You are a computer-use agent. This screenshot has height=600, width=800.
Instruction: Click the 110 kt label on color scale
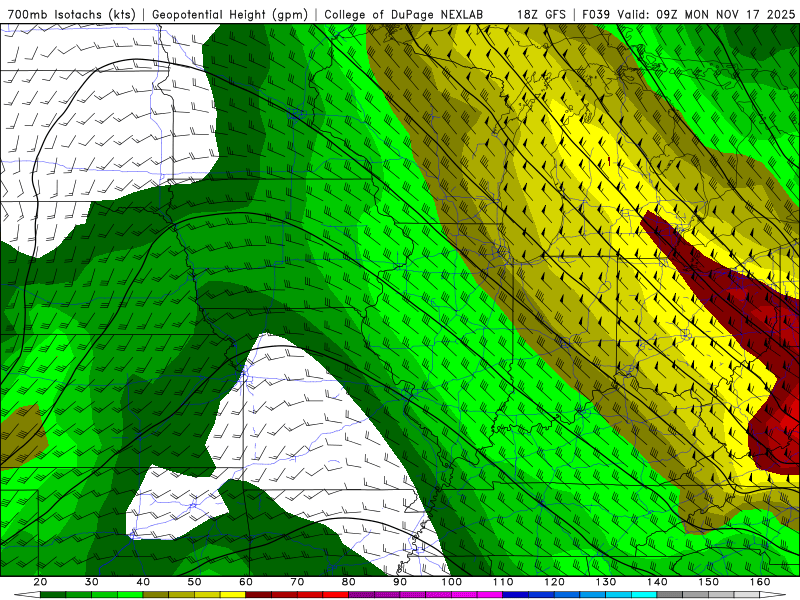pyautogui.click(x=503, y=582)
